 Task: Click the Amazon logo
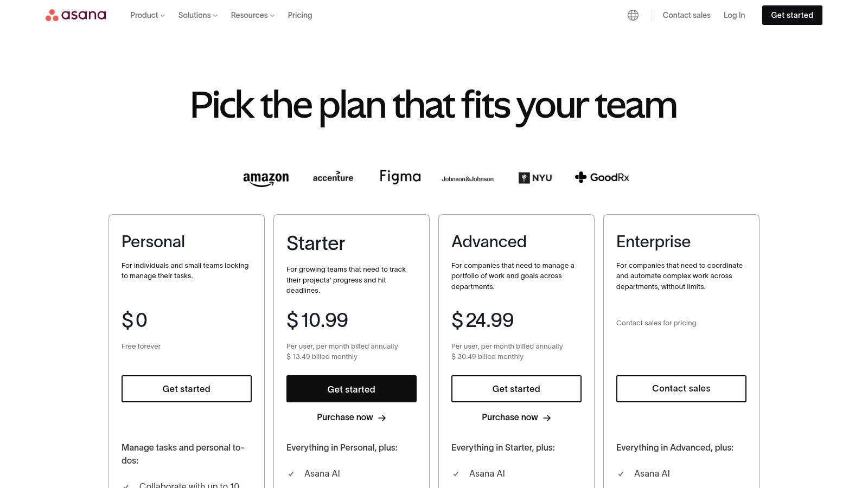coord(266,177)
